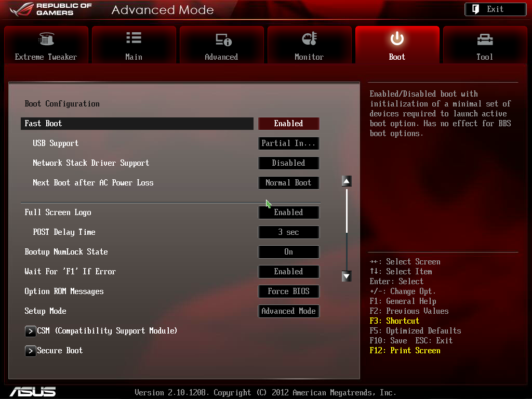532x399 pixels.
Task: Select the POST Delay Time label
Action: pos(64,232)
